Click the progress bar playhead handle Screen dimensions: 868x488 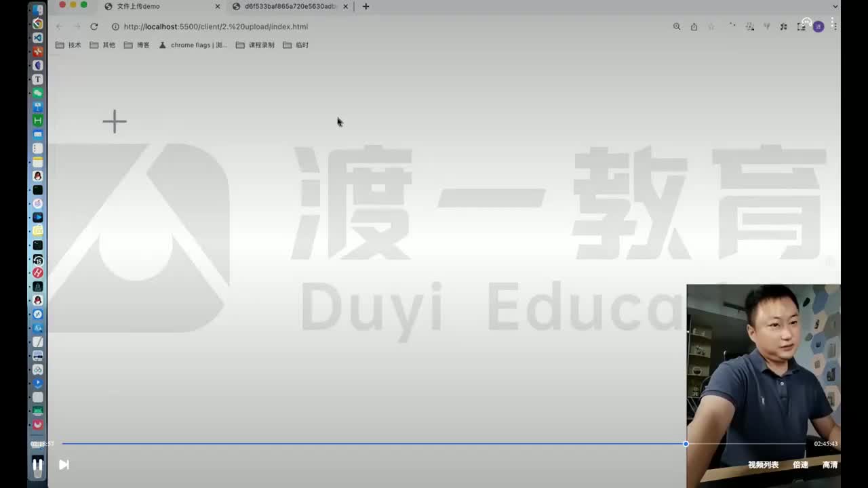pos(686,444)
